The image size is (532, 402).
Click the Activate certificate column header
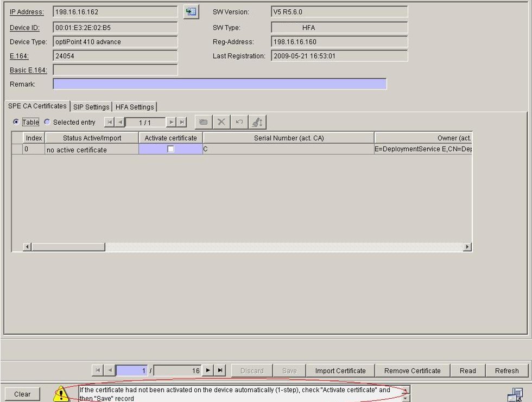(x=170, y=138)
